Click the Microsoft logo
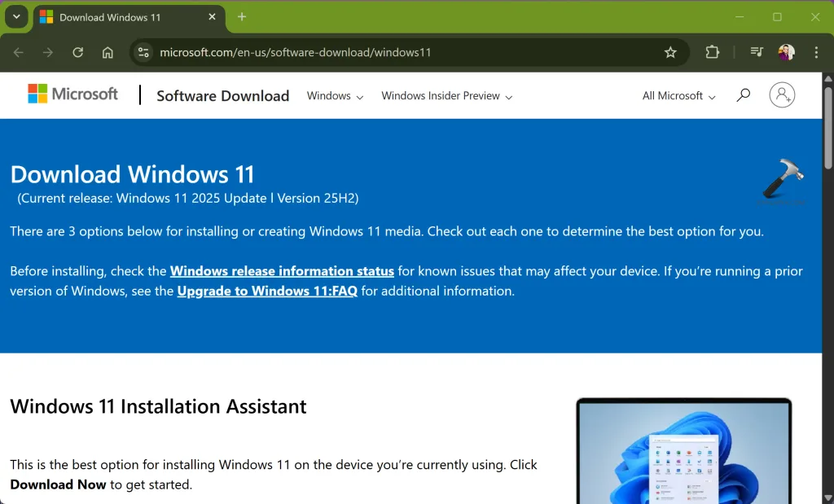This screenshot has width=834, height=504. tap(73, 94)
